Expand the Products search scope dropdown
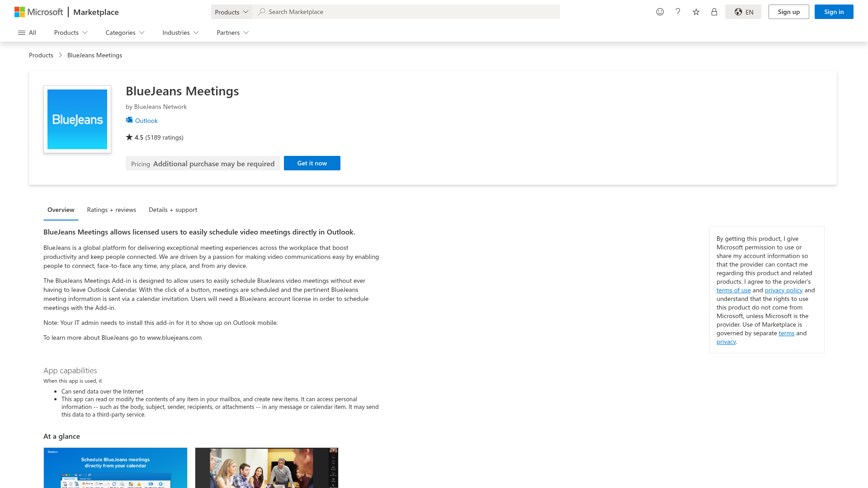The image size is (868, 488). click(x=231, y=12)
